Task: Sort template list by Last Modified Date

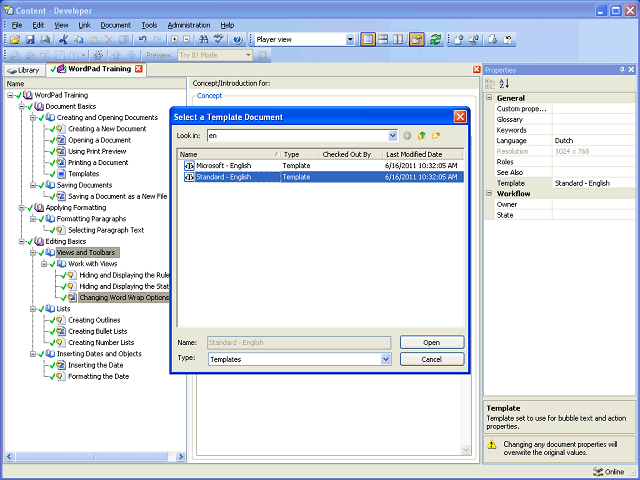Action: (x=422, y=154)
